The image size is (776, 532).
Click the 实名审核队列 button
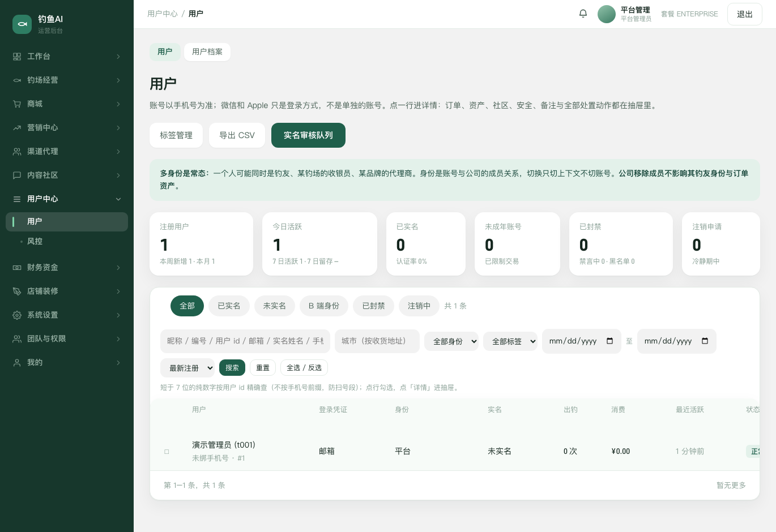point(308,135)
